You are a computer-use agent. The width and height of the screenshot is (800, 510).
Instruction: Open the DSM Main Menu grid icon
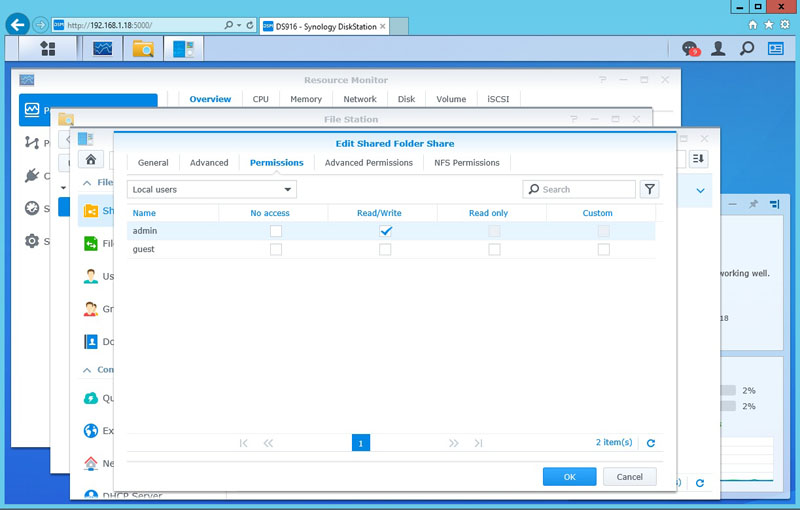[x=47, y=48]
